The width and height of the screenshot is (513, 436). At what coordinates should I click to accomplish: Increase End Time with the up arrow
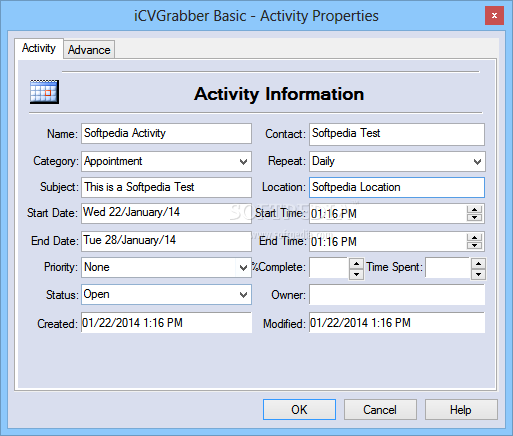474,238
